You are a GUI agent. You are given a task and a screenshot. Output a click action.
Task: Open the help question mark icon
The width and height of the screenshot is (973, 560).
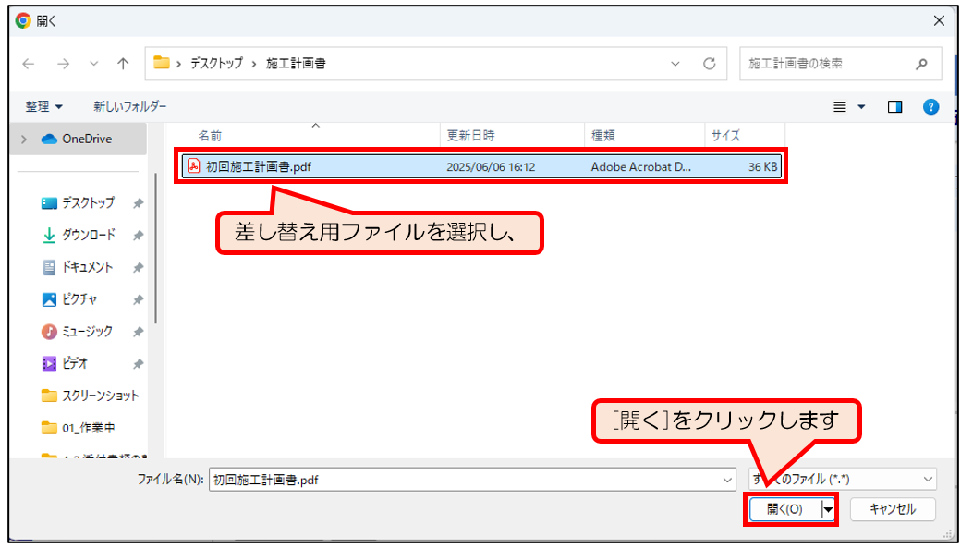click(x=930, y=107)
